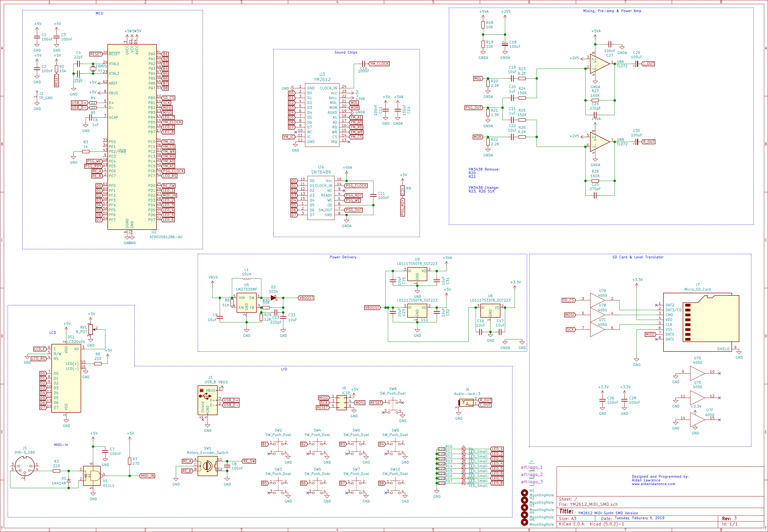Click the MOL input label near R20
This screenshot has height=532, width=768.
tap(478, 78)
